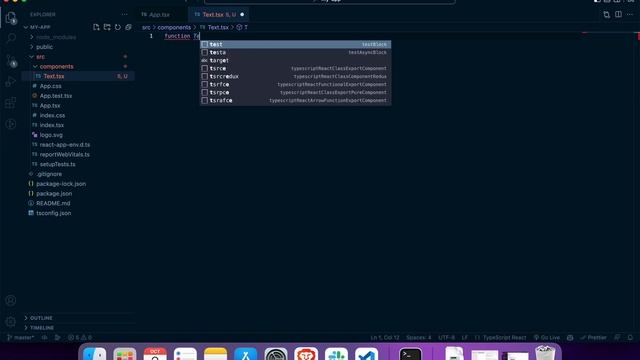Image resolution: width=640 pixels, height=360 pixels.
Task: Open the Accounts menu icon
Action: click(11, 300)
